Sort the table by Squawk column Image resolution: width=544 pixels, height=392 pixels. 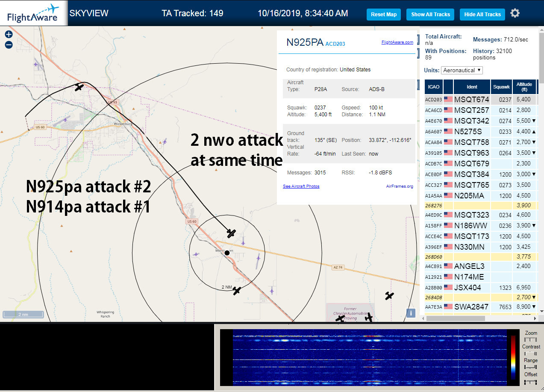501,87
